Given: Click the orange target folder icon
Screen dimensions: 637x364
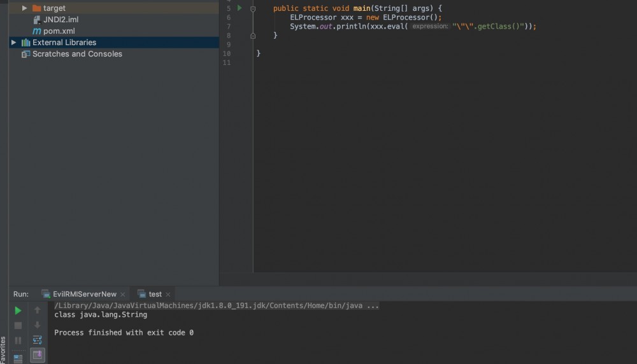Looking at the screenshot, I should coord(36,8).
